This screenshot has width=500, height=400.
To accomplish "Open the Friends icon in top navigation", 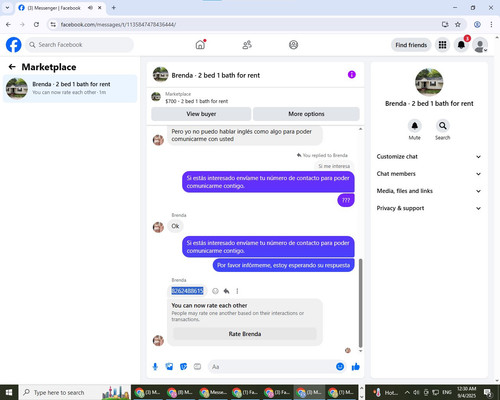I will point(247,45).
